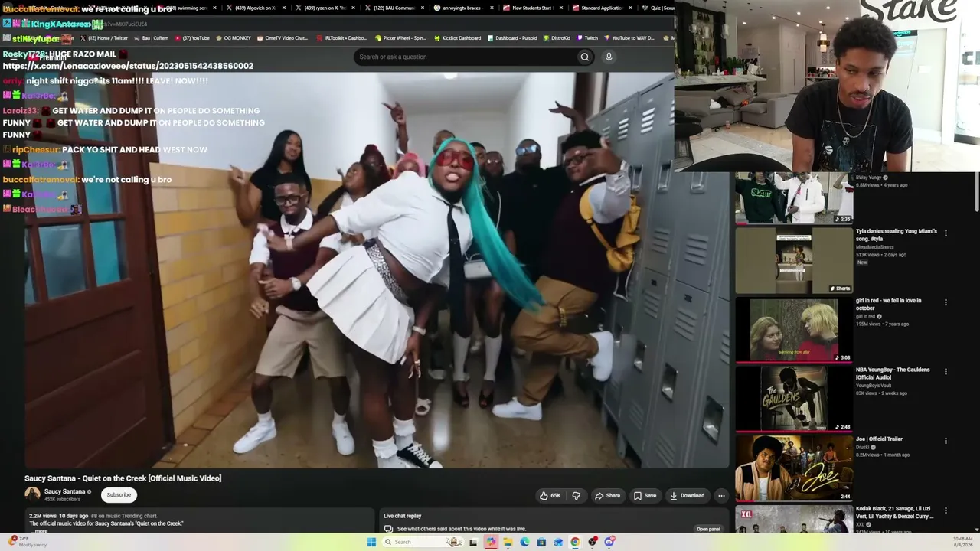Save the video to a playlist
980x551 pixels.
(x=645, y=495)
